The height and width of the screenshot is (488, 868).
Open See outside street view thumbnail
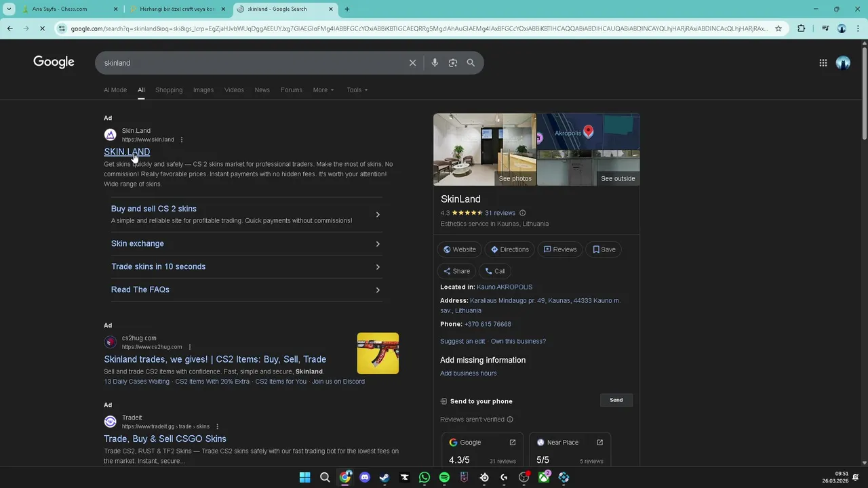point(589,168)
